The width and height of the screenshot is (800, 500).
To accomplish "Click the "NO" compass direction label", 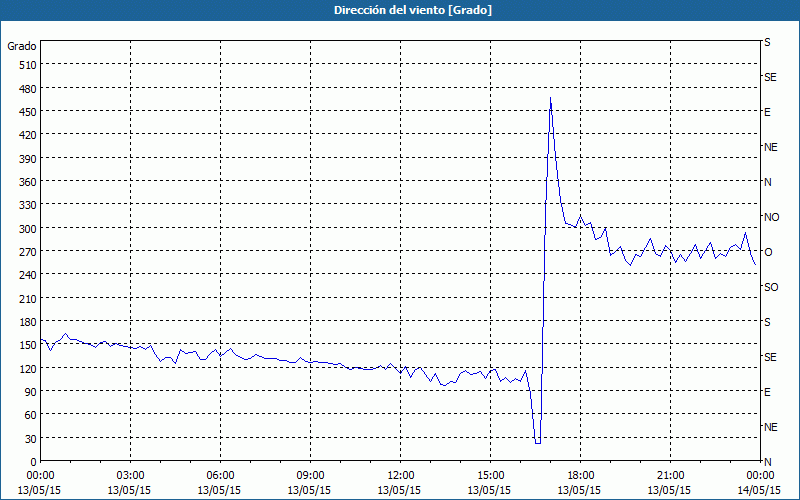I will pyautogui.click(x=772, y=217).
